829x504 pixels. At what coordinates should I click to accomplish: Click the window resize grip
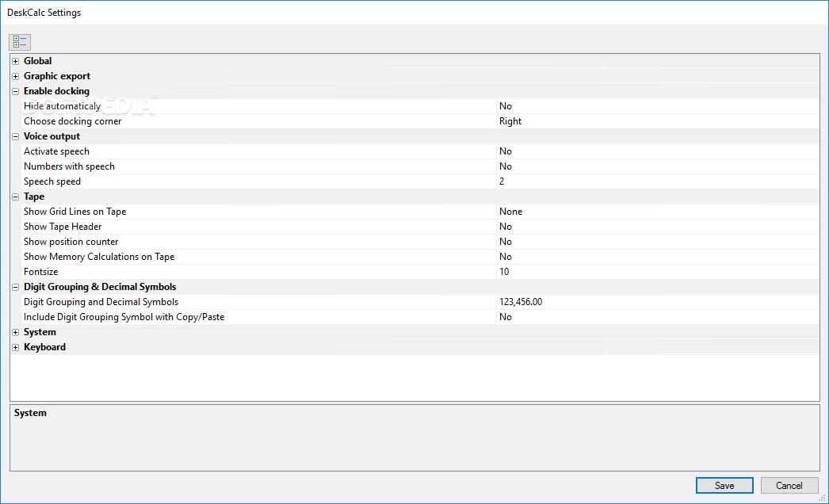(822, 498)
